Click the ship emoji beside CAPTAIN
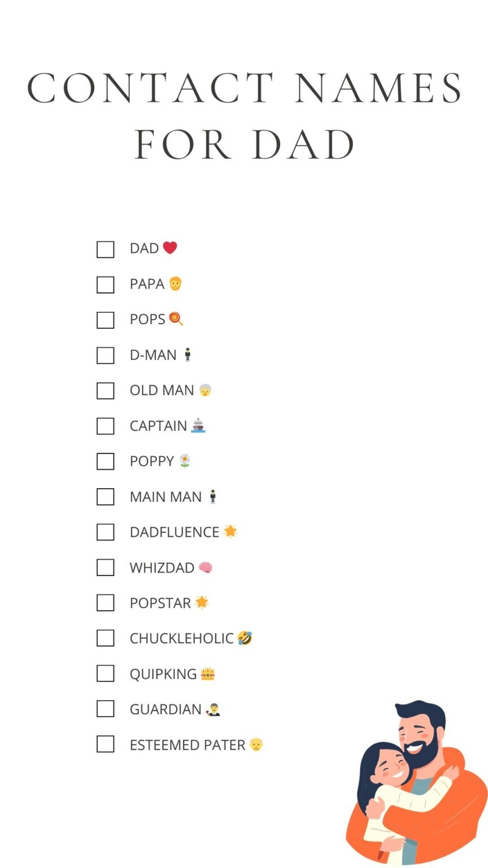 198,425
